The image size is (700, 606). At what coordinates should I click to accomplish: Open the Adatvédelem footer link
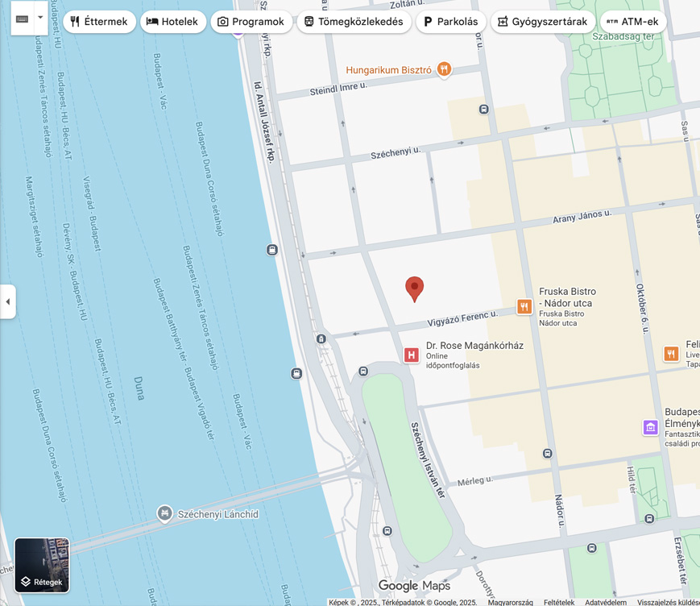tap(606, 602)
